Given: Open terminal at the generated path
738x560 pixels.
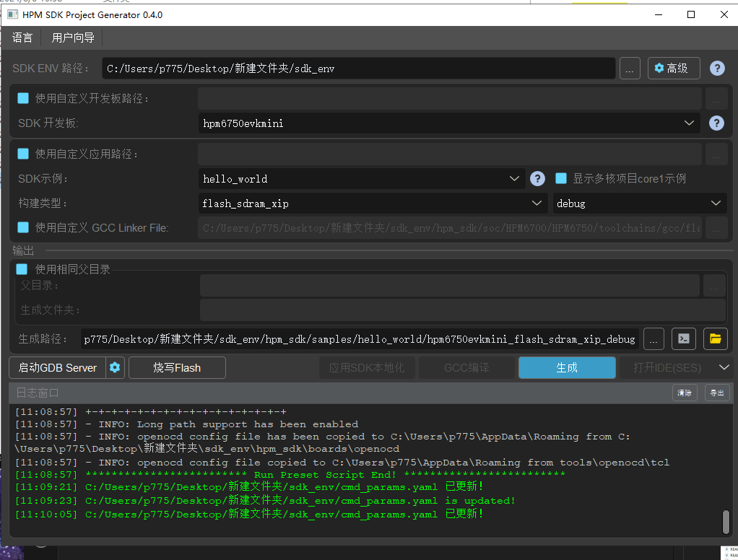Looking at the screenshot, I should click(683, 338).
